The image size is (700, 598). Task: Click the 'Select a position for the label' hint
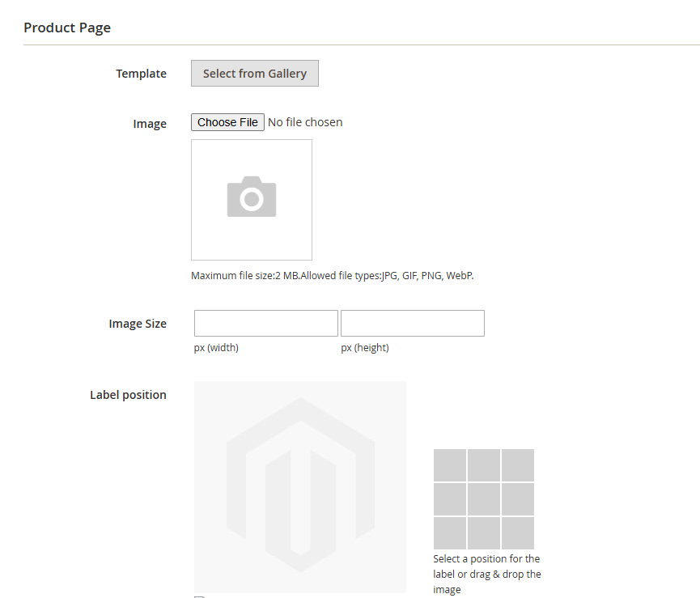(x=486, y=574)
